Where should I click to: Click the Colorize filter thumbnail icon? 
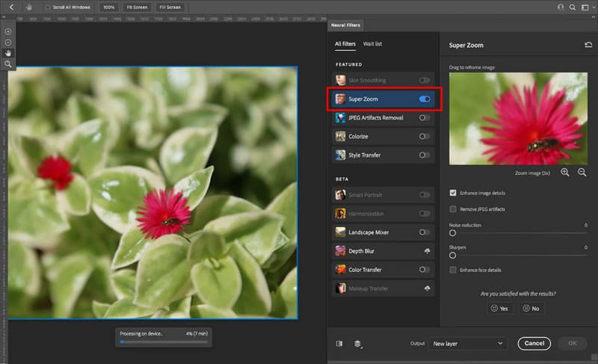(340, 136)
